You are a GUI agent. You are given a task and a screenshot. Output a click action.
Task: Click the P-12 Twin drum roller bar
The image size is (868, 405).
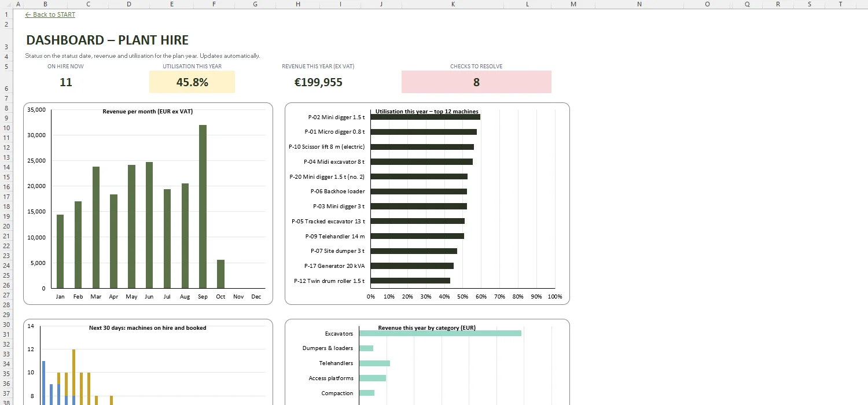410,281
